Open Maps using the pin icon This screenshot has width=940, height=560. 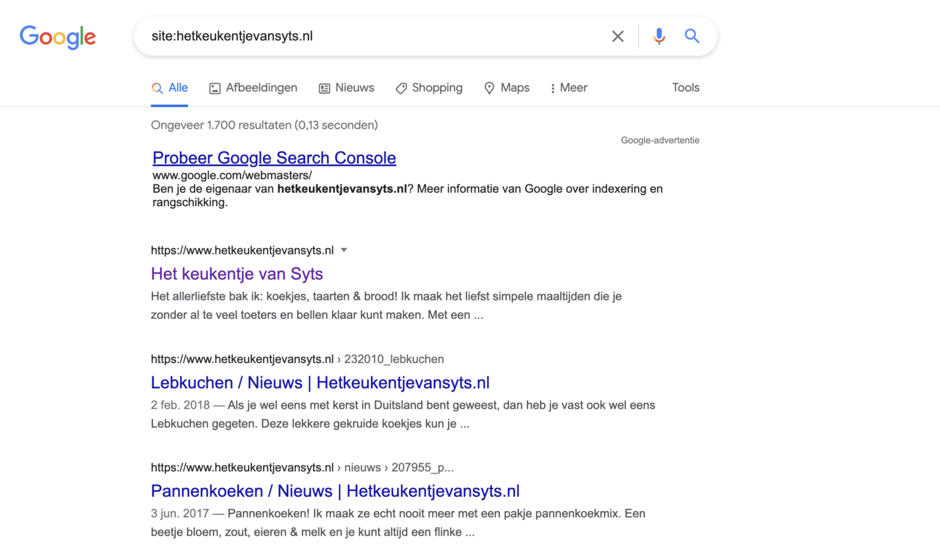(x=489, y=88)
